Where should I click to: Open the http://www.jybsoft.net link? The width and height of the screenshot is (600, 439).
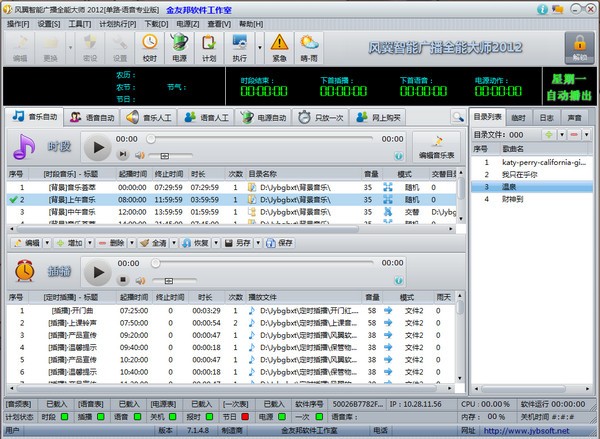pyautogui.click(x=526, y=431)
